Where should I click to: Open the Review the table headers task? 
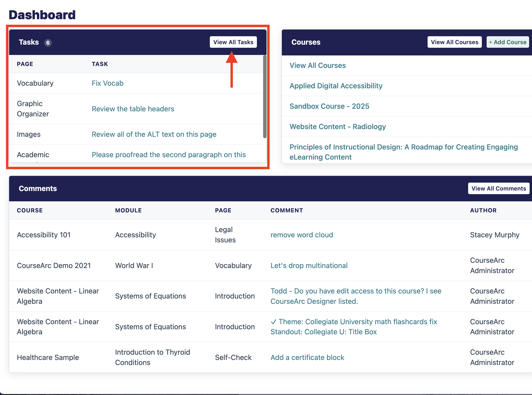pos(133,109)
